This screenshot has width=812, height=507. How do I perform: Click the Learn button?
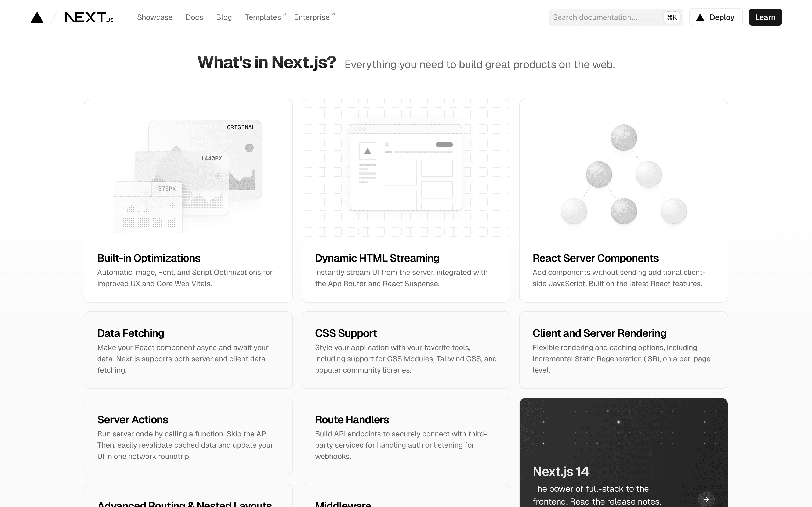pyautogui.click(x=765, y=17)
